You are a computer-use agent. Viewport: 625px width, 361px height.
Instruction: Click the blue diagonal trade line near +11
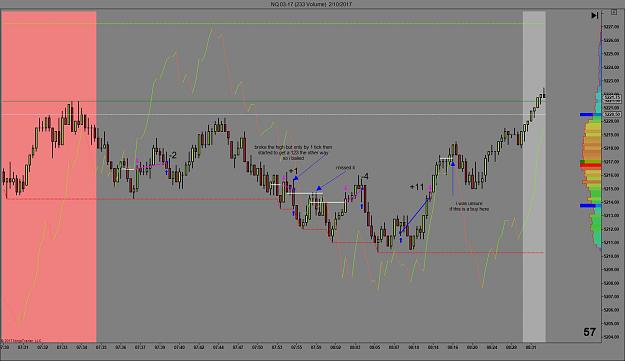coord(414,216)
